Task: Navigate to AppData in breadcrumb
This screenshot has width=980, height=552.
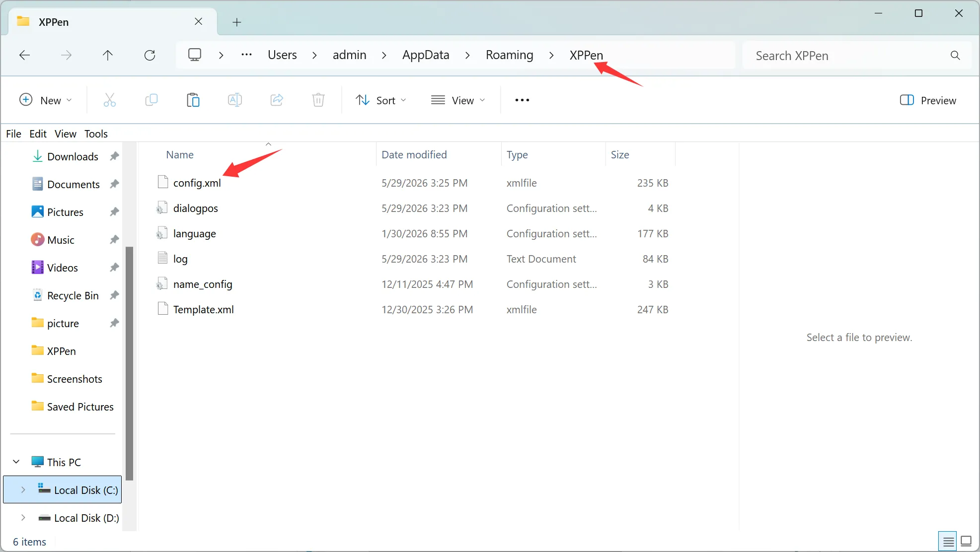Action: tap(426, 55)
